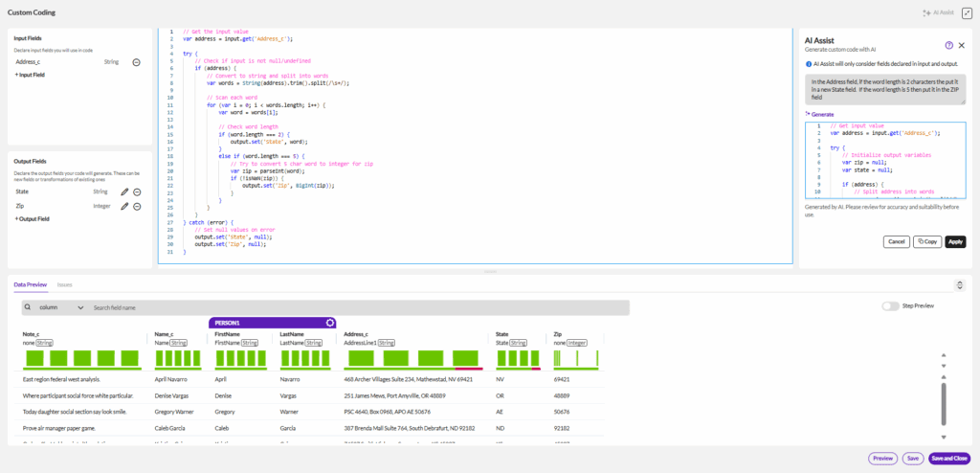Image resolution: width=980 pixels, height=473 pixels.
Task: Select the FirstName column header
Action: [228, 335]
